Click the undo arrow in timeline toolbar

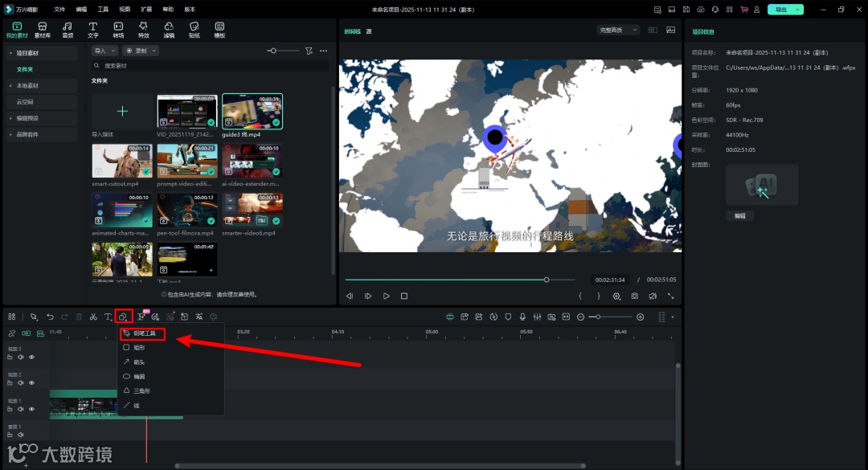50,317
